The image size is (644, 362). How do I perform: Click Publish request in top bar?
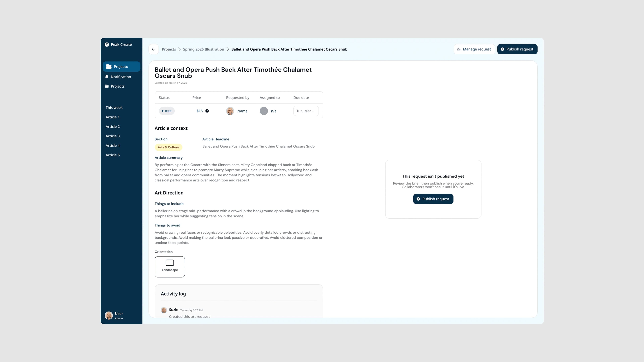[517, 49]
